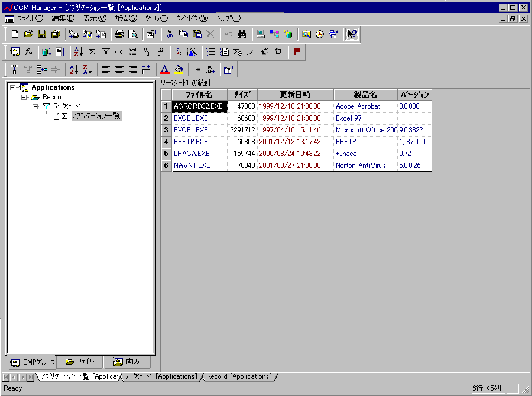The width and height of the screenshot is (532, 396).
Task: Save with the floppy disk icon
Action: [42, 34]
